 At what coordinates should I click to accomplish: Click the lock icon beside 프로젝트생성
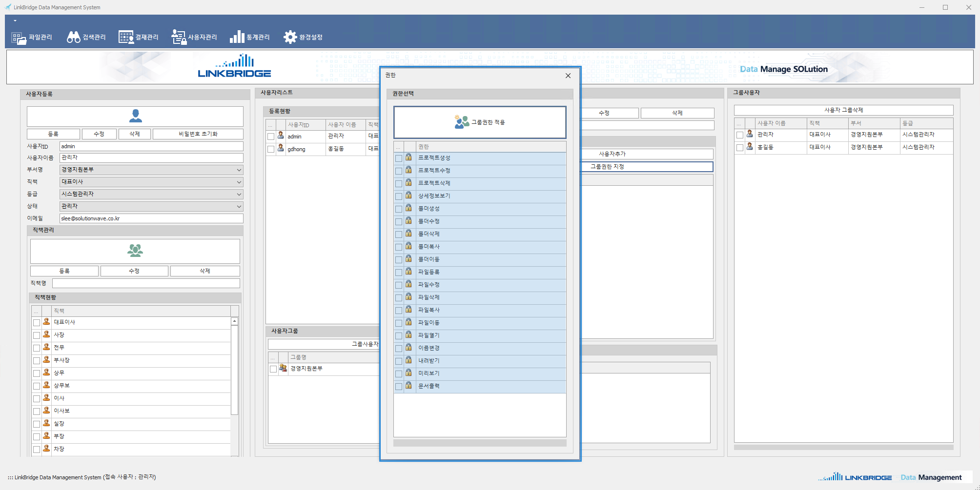pos(408,157)
